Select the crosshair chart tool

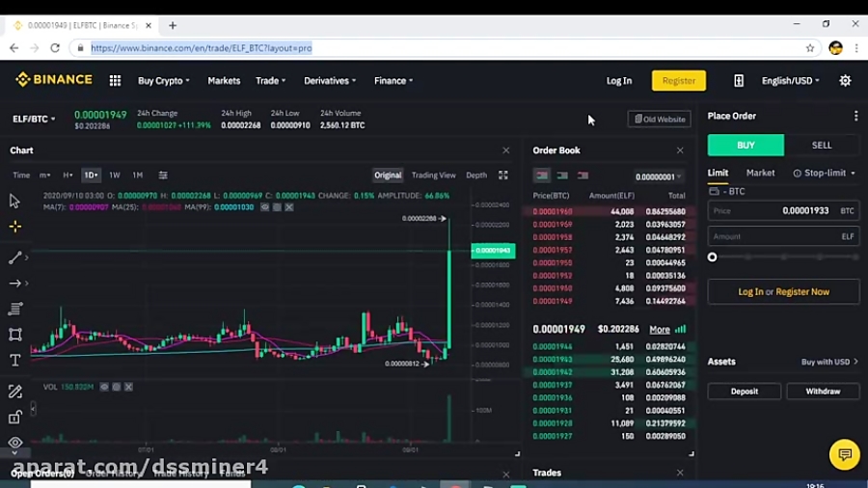coord(14,227)
